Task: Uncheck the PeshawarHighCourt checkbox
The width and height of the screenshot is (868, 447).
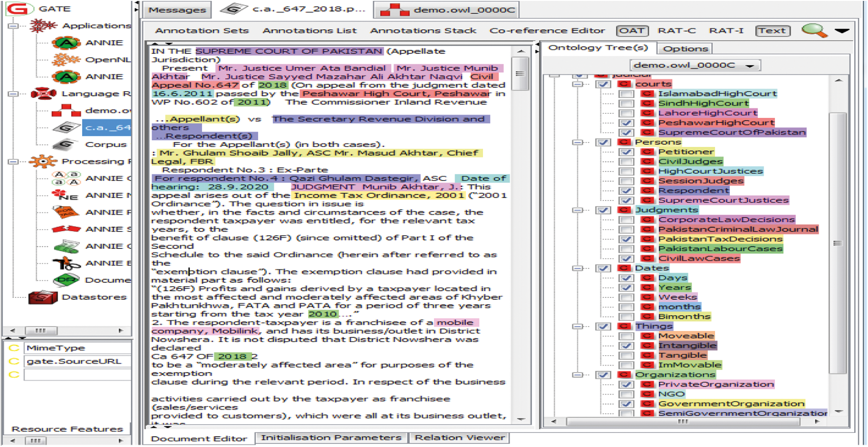Action: tap(626, 123)
